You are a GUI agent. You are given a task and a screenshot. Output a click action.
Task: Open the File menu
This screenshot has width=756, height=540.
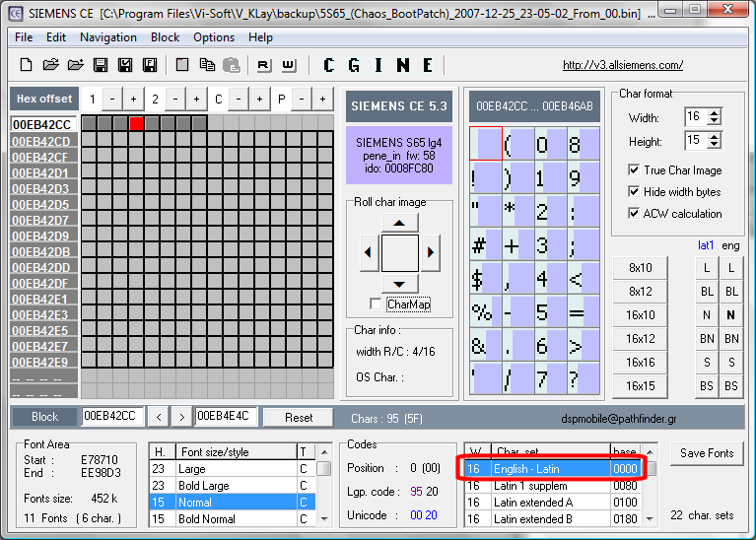tap(24, 37)
